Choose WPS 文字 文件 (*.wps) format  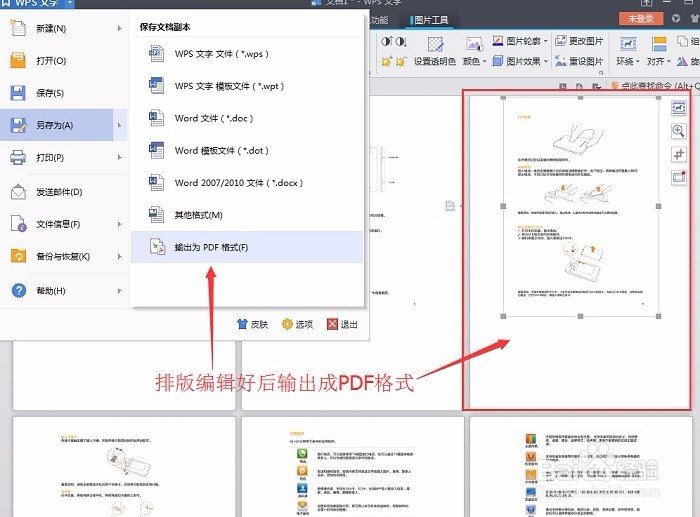pyautogui.click(x=247, y=54)
